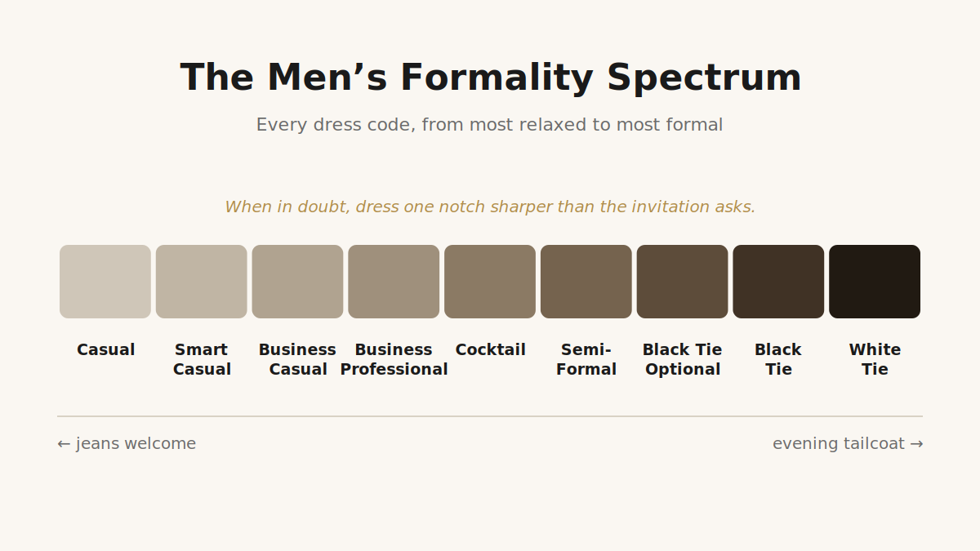Click the Business Professional label
Image resolution: width=980 pixels, height=551 pixels.
(394, 360)
